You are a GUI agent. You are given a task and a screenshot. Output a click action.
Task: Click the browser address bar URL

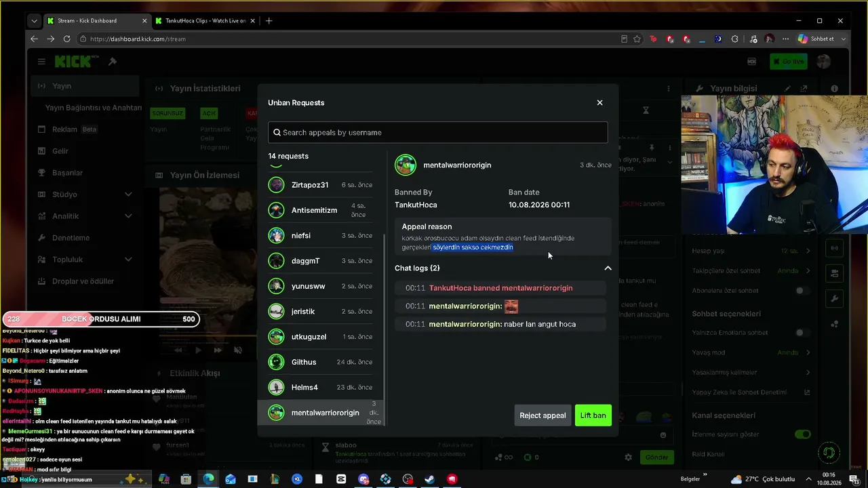click(x=138, y=39)
